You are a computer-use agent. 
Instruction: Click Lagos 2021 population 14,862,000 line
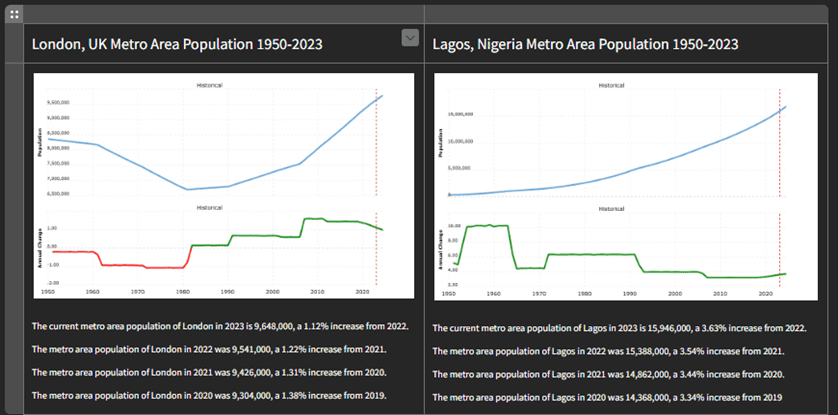coord(608,374)
